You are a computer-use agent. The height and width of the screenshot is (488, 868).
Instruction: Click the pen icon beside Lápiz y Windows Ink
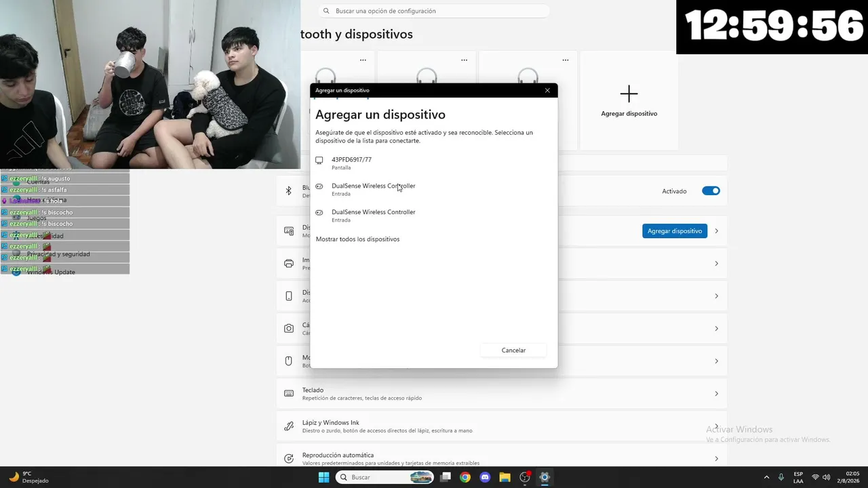(289, 426)
